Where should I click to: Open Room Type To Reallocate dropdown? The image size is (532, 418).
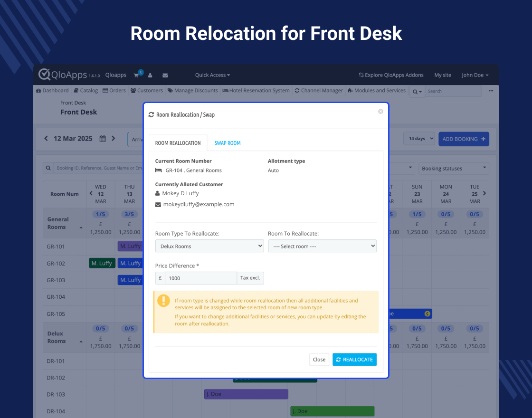click(x=209, y=246)
